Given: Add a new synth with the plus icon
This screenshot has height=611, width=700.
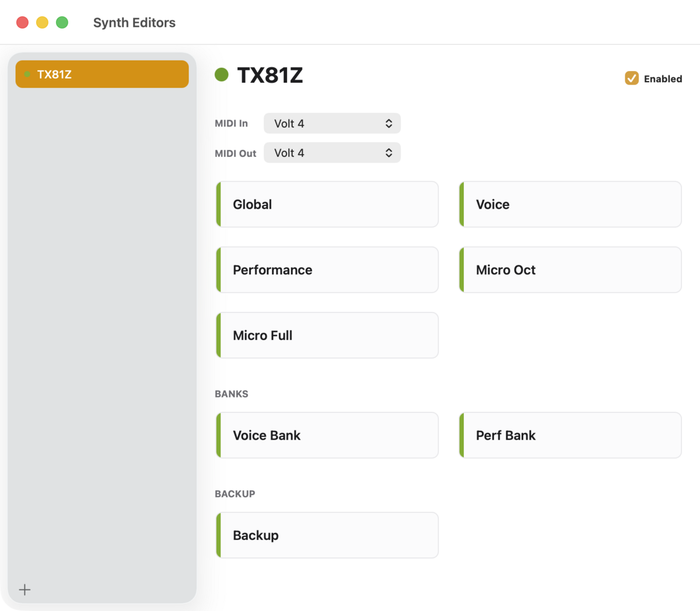Looking at the screenshot, I should pyautogui.click(x=24, y=589).
